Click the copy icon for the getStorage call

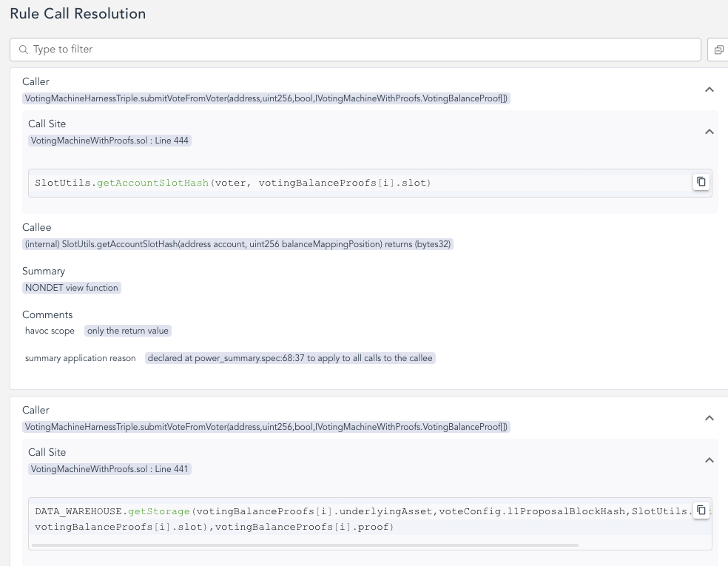[x=701, y=511]
